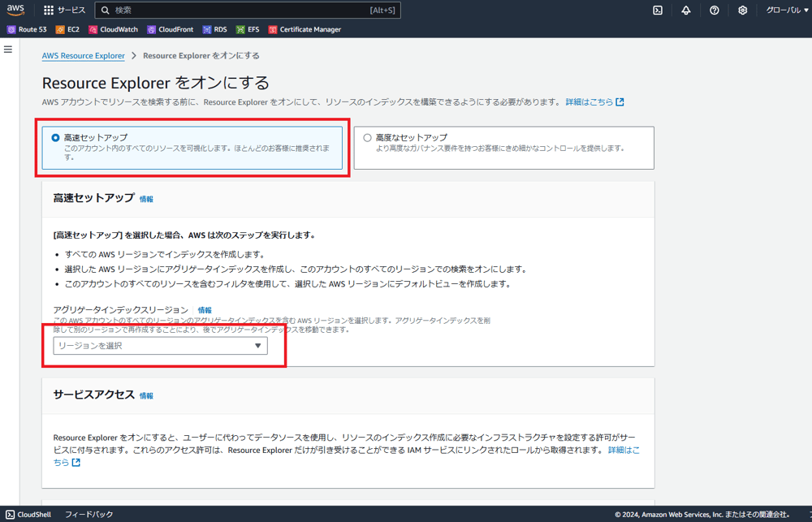Open 情報 link next to アグリゲータインデックスリージョン
This screenshot has height=522, width=812.
tap(205, 310)
